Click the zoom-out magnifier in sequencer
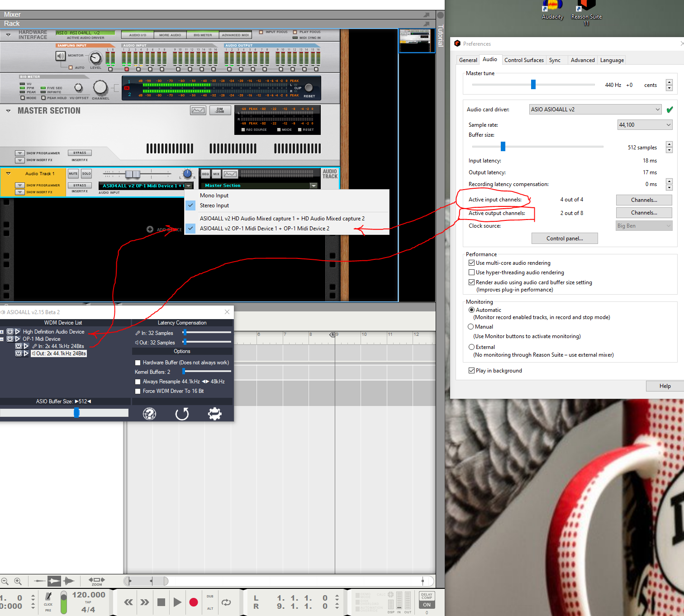The height and width of the screenshot is (616, 684). pos(5,581)
